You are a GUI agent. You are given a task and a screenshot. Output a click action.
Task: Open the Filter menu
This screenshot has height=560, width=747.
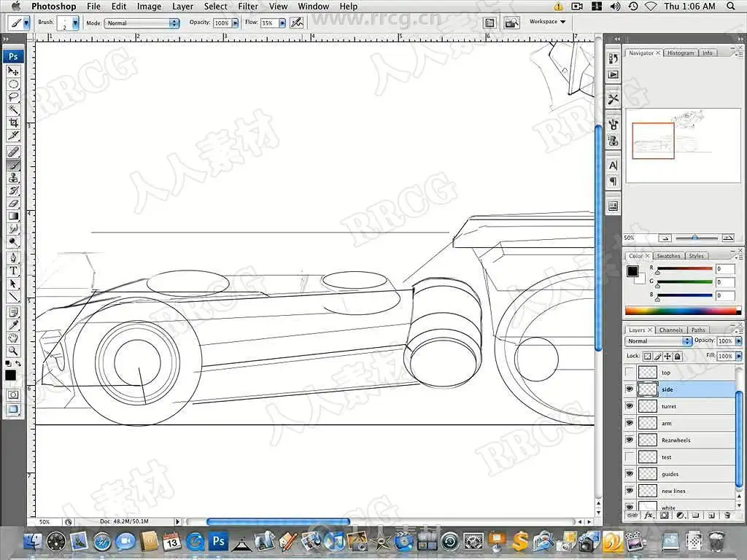coord(248,7)
